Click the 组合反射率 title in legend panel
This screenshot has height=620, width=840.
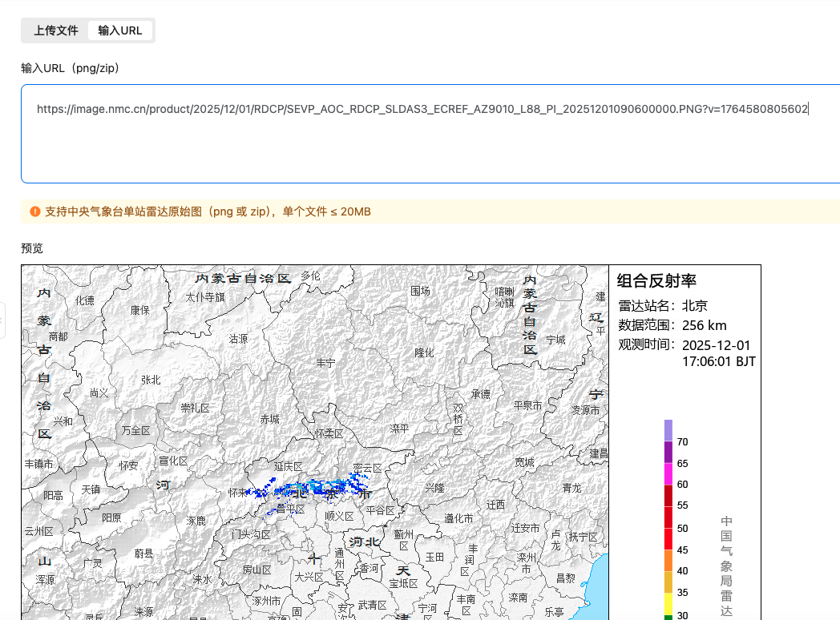click(656, 280)
